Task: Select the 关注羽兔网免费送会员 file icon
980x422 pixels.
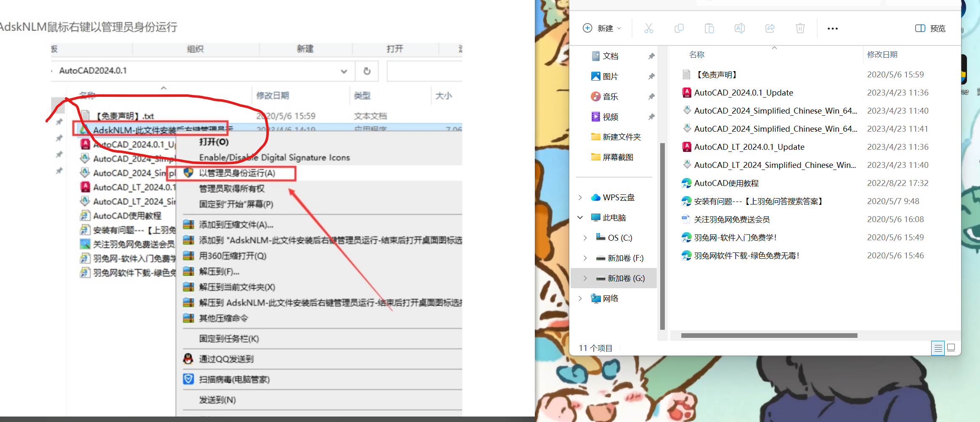Action: point(686,219)
